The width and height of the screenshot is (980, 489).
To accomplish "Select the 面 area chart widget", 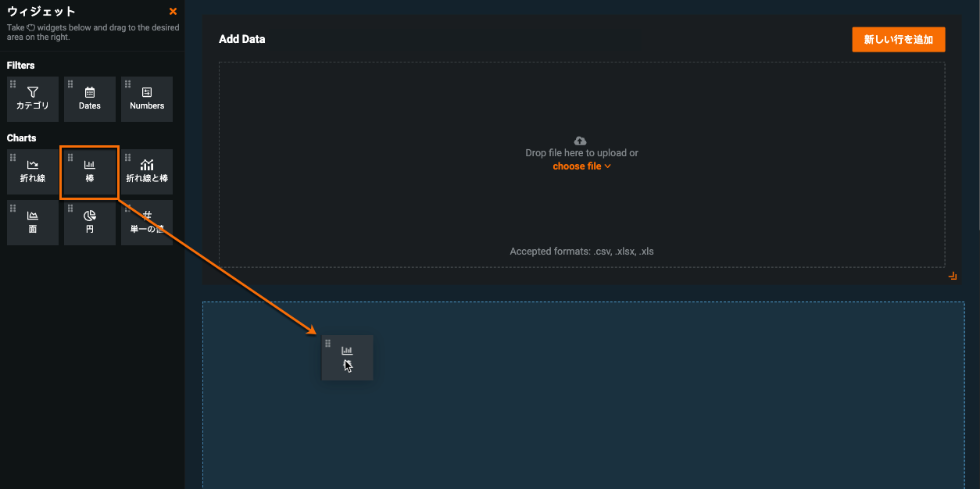I will [33, 223].
